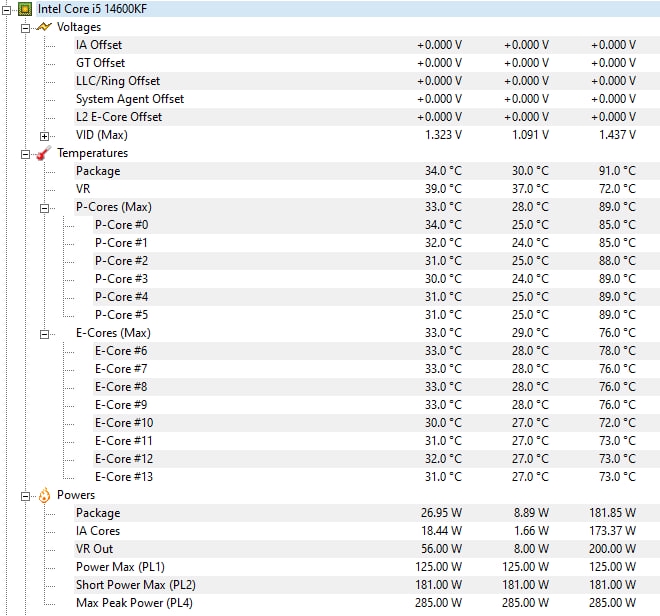Click the IA Cores max power 173.37 W

612,531
